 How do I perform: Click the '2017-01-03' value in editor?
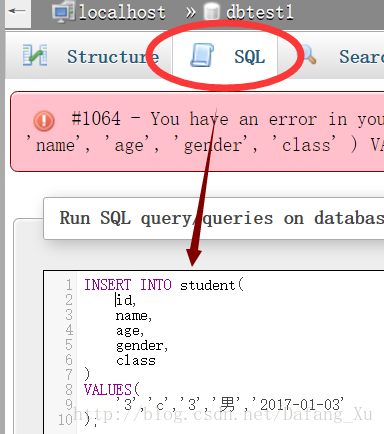(298, 404)
